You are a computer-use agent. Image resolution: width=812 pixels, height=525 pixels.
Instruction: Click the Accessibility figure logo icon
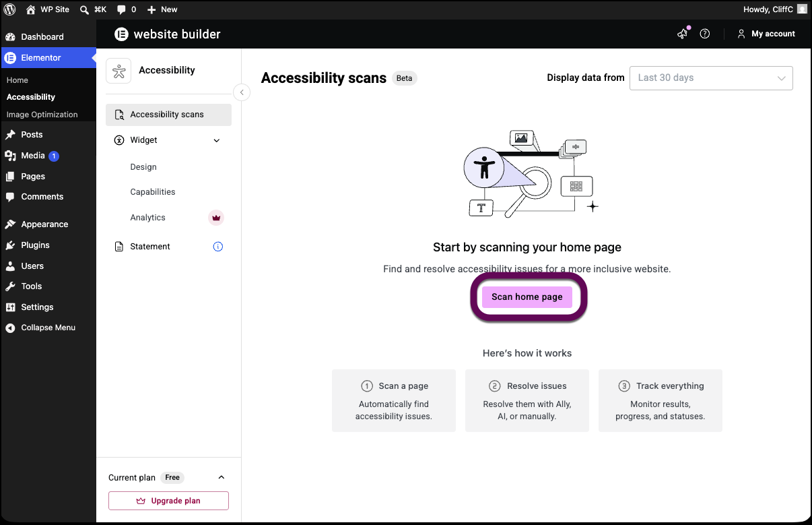pyautogui.click(x=119, y=71)
